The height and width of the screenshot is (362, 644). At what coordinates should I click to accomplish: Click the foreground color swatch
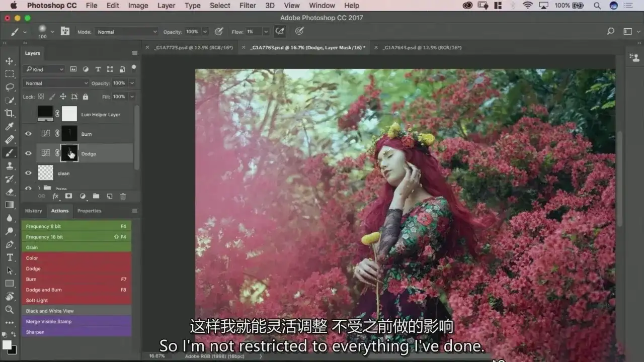click(7, 344)
